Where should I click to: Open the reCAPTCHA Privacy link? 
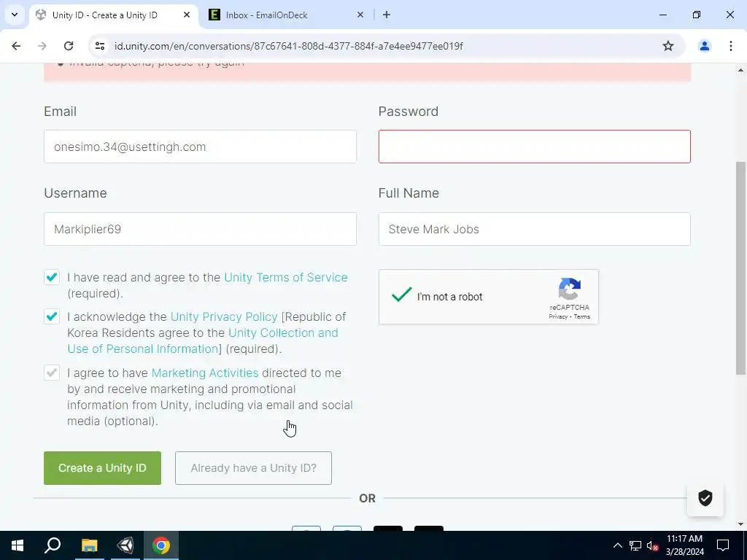(558, 316)
